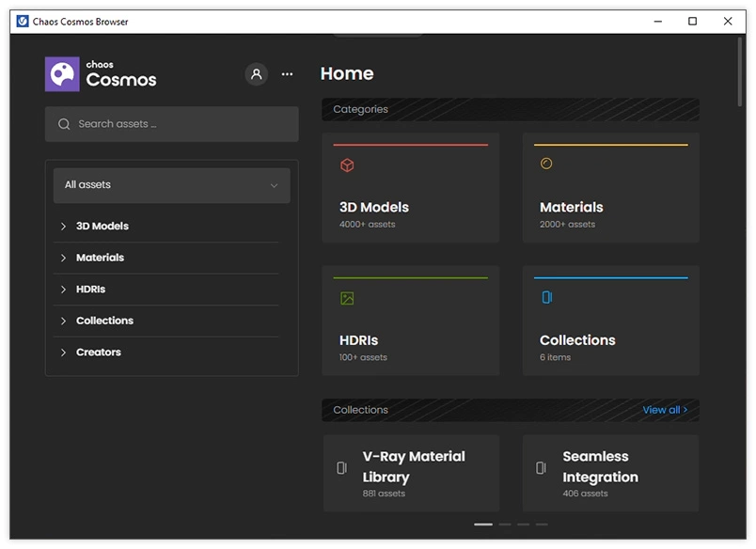This screenshot has width=756, height=549.
Task: Expand the HDRIs tree chevron
Action: coord(63,290)
